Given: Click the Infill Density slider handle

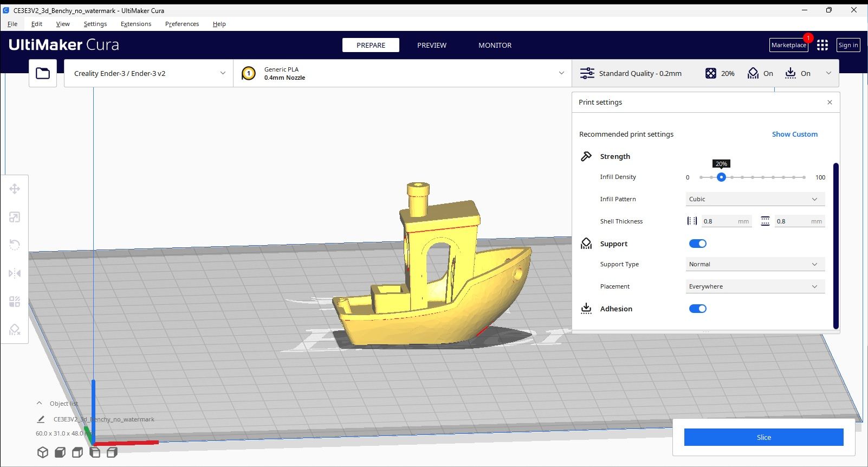Looking at the screenshot, I should click(721, 177).
